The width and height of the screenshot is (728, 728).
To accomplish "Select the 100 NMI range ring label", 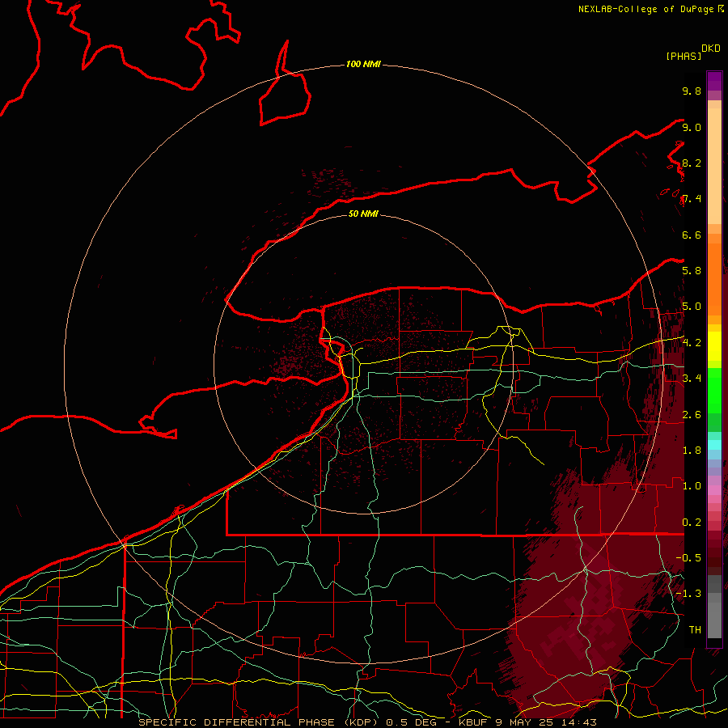I will point(363,64).
